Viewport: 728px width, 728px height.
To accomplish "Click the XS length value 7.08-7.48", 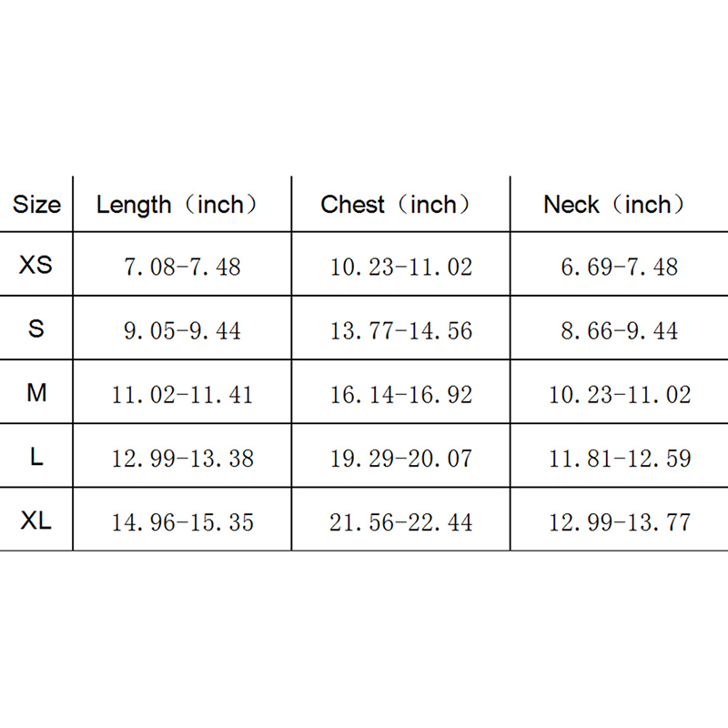I will [182, 268].
